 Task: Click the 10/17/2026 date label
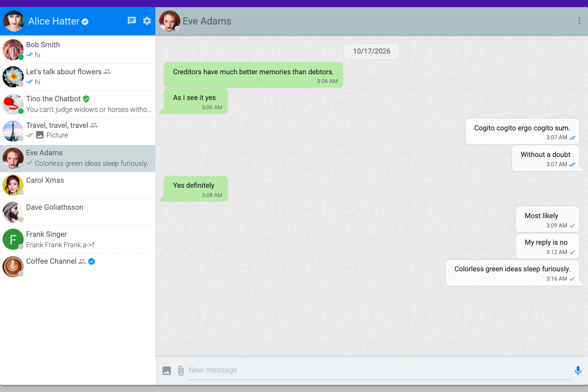pyautogui.click(x=371, y=51)
